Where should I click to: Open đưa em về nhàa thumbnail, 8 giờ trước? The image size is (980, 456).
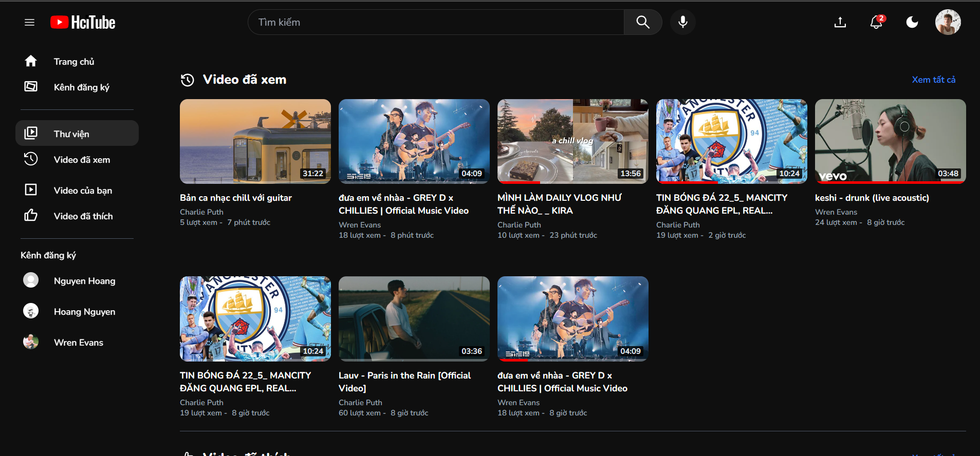(x=573, y=319)
